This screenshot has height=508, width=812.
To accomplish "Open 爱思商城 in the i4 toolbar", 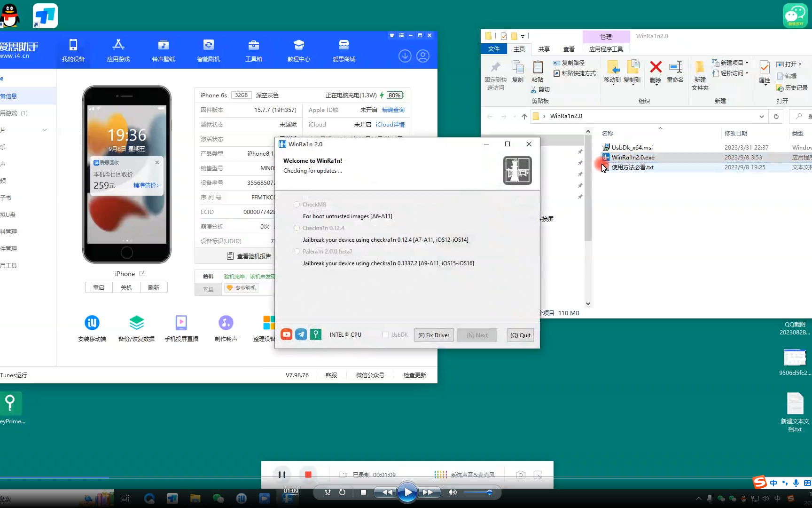I will 344,50.
